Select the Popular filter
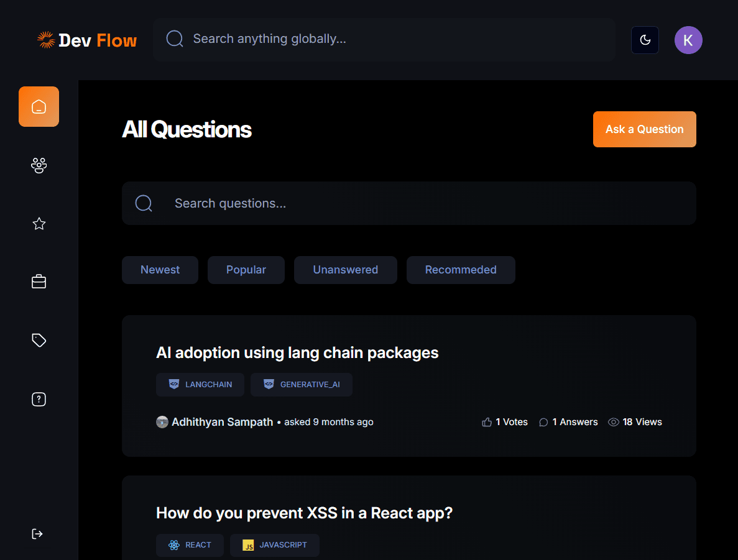Screen dimensions: 738x560 point(246,270)
